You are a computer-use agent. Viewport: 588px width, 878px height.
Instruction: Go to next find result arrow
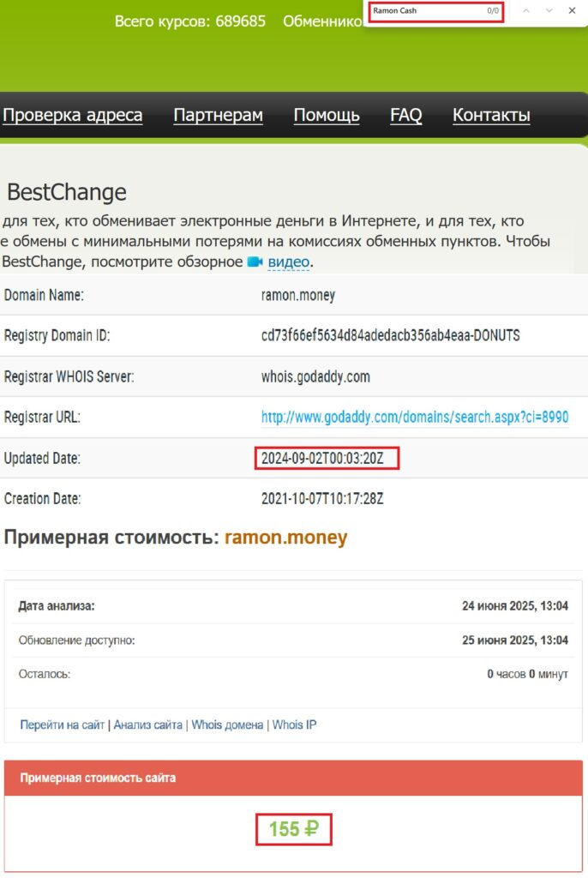pyautogui.click(x=549, y=10)
